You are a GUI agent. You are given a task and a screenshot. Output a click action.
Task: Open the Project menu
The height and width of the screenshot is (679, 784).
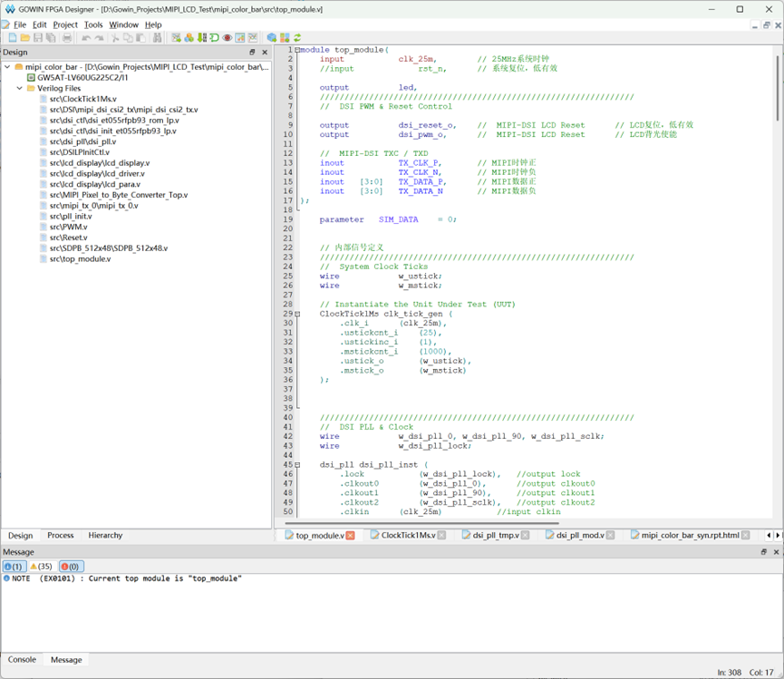(65, 24)
